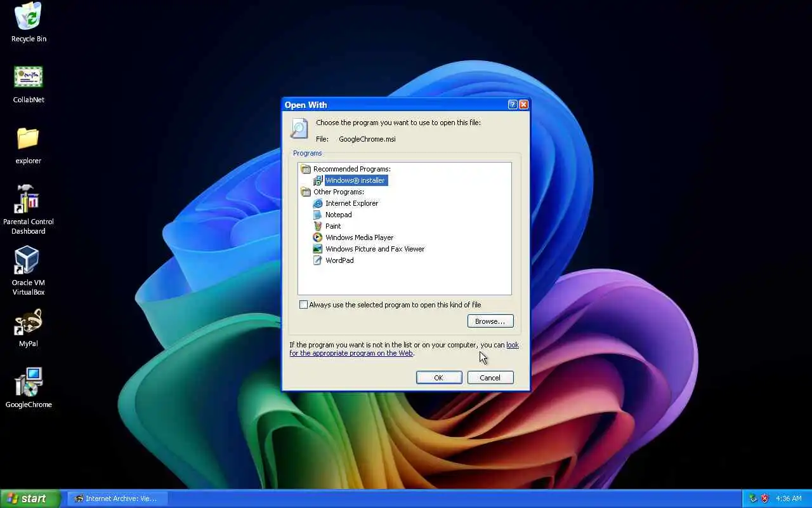Screen dimensions: 812x508
Task: Click the WordPad icon in list
Action: [318, 260]
